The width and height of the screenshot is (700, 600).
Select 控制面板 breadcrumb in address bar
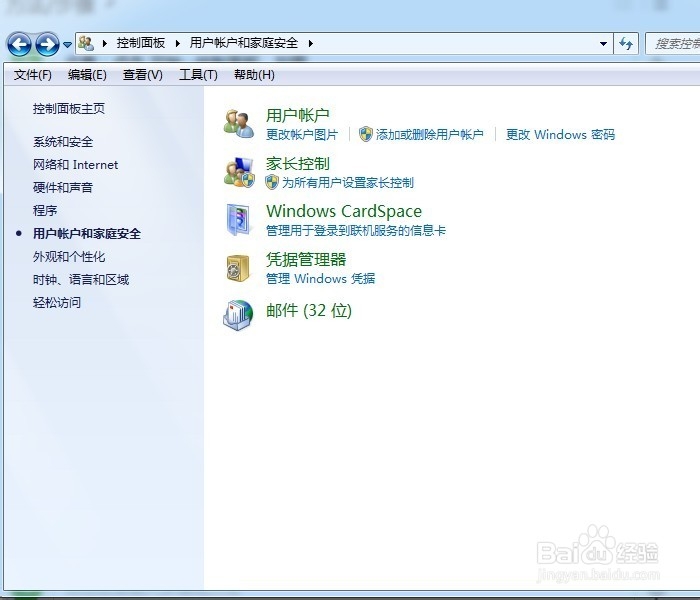click(141, 43)
